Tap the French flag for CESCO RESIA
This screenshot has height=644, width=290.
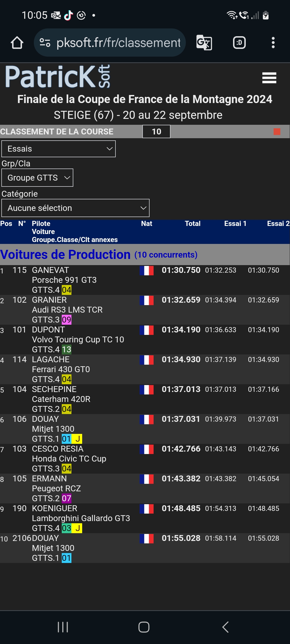[147, 449]
